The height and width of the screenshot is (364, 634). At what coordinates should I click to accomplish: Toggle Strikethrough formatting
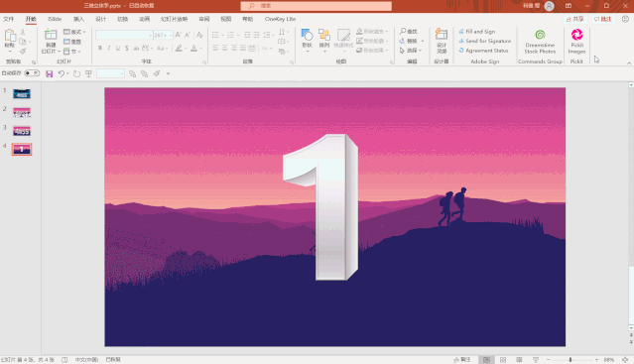tap(136, 48)
